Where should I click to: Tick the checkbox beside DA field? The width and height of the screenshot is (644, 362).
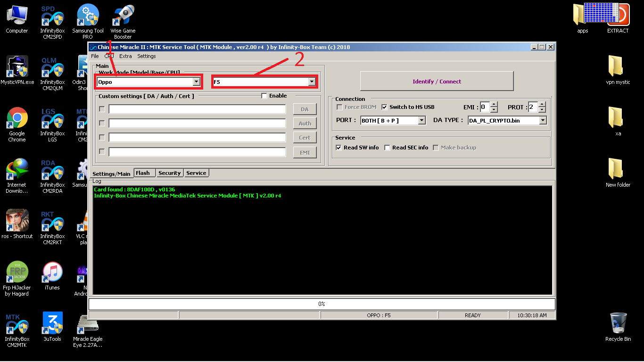click(x=102, y=109)
